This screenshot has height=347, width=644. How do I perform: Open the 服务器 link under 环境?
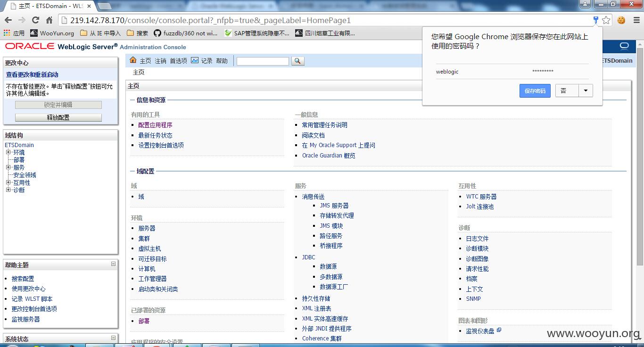(x=147, y=228)
